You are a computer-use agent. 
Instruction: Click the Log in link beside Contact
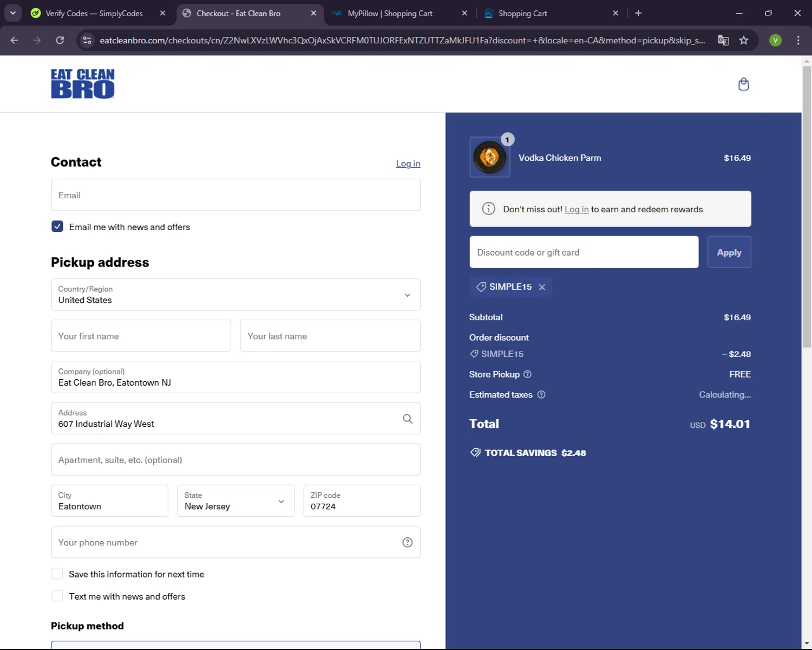click(x=408, y=164)
